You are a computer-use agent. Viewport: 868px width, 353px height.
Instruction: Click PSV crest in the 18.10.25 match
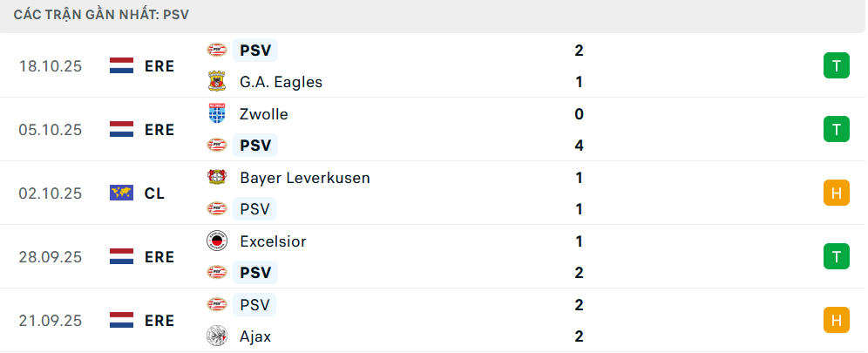point(215,50)
